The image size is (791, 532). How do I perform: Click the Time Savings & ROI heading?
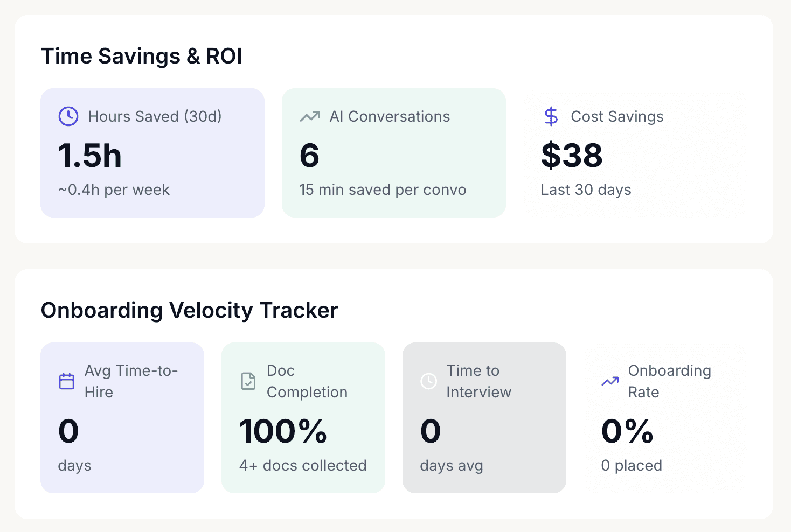coord(142,55)
